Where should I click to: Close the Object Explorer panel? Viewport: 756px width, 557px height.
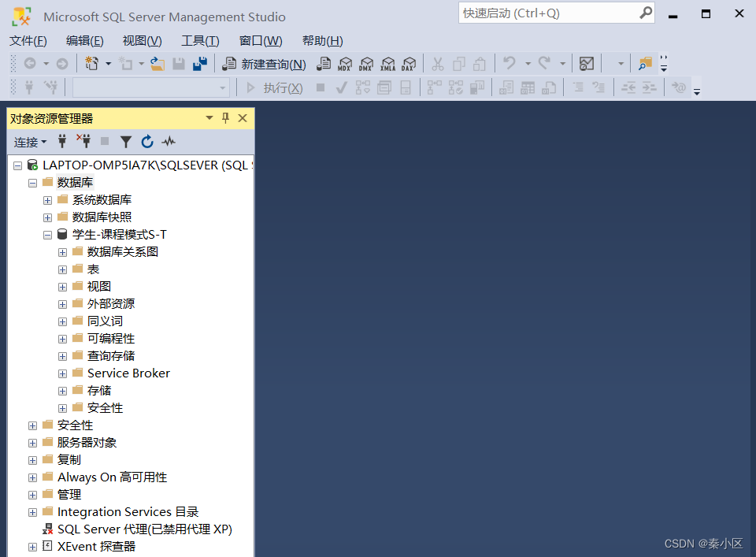(243, 118)
